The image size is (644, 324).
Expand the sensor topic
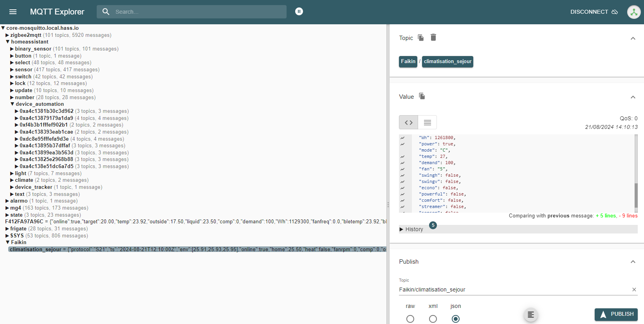(12, 70)
